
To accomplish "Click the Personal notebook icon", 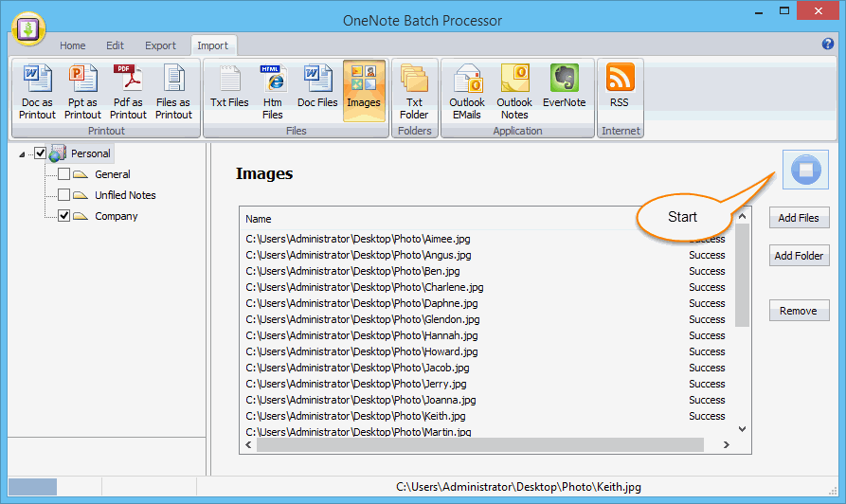I will [57, 153].
